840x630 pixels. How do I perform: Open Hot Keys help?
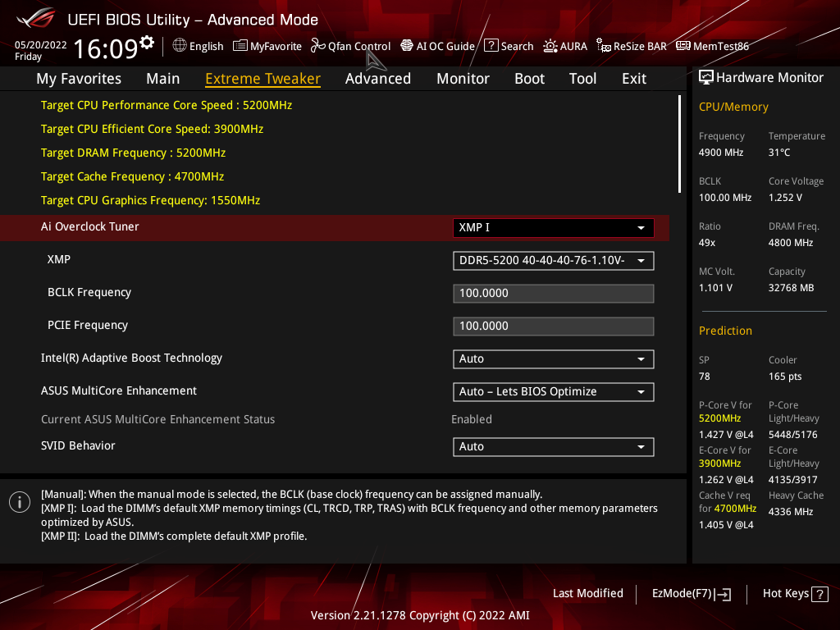pyautogui.click(x=795, y=594)
